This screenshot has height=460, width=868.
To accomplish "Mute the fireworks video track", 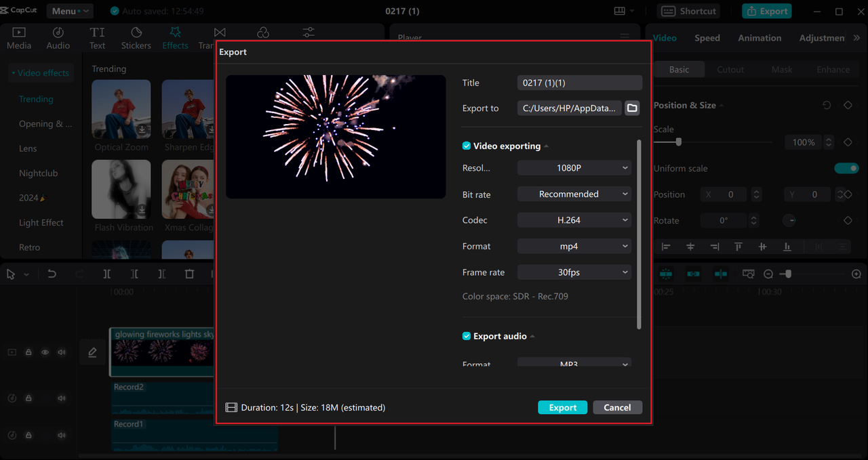I will tap(62, 352).
